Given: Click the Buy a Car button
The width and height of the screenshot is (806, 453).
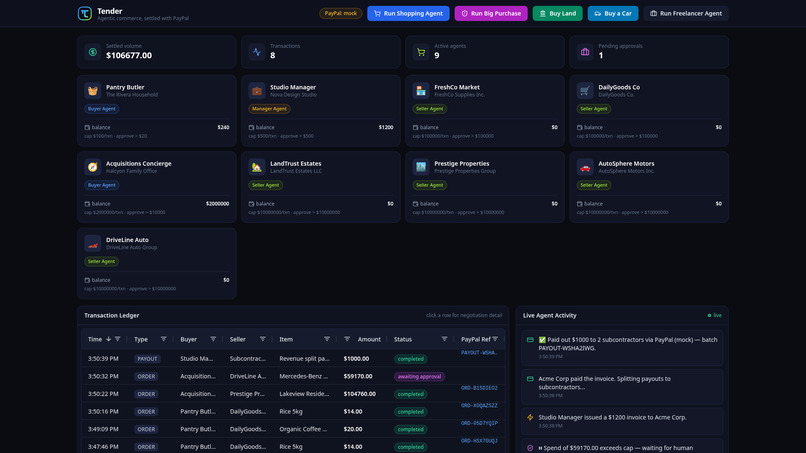Looking at the screenshot, I should [x=613, y=13].
